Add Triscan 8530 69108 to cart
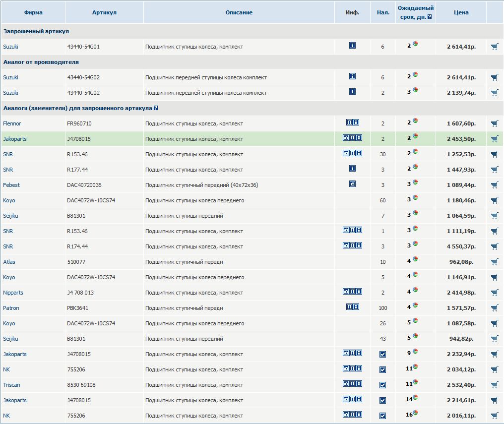 pos(495,385)
